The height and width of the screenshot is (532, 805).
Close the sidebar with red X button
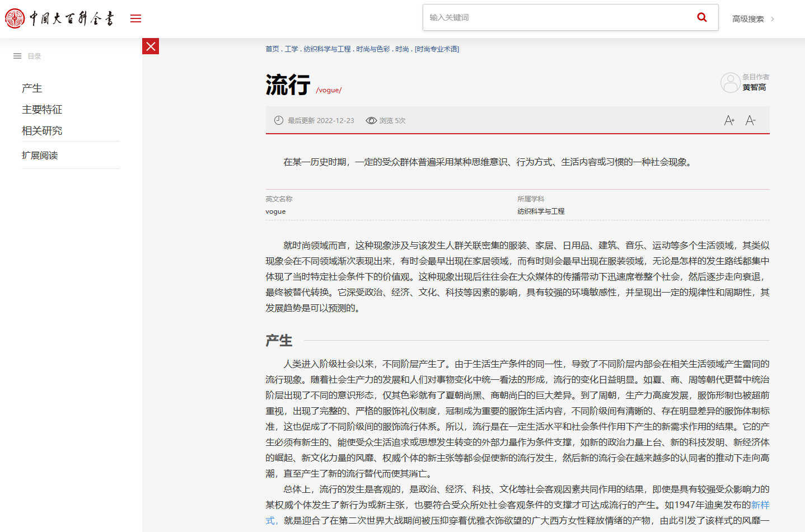click(x=151, y=46)
